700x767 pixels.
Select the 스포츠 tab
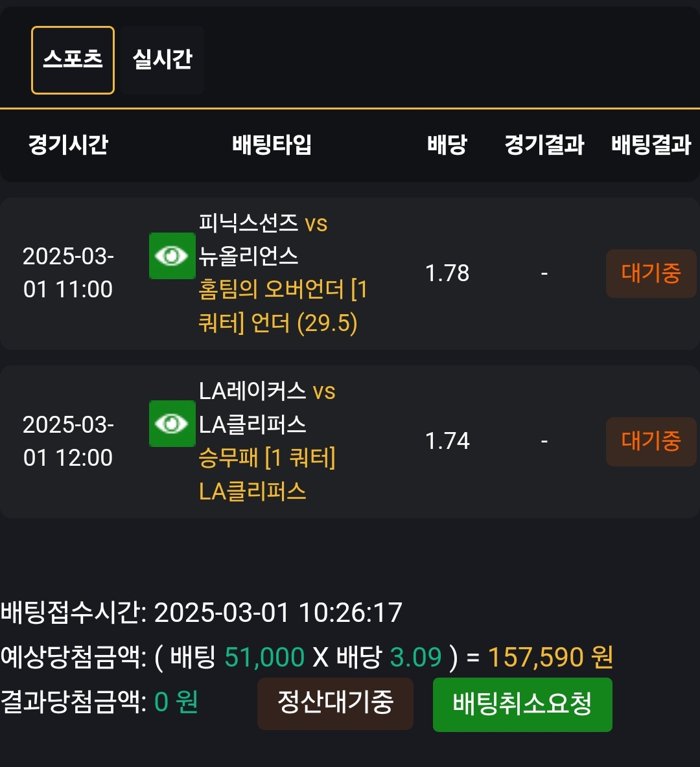click(x=73, y=60)
